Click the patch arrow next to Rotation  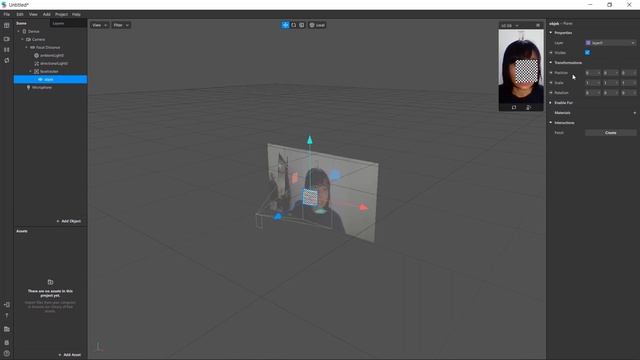point(551,93)
